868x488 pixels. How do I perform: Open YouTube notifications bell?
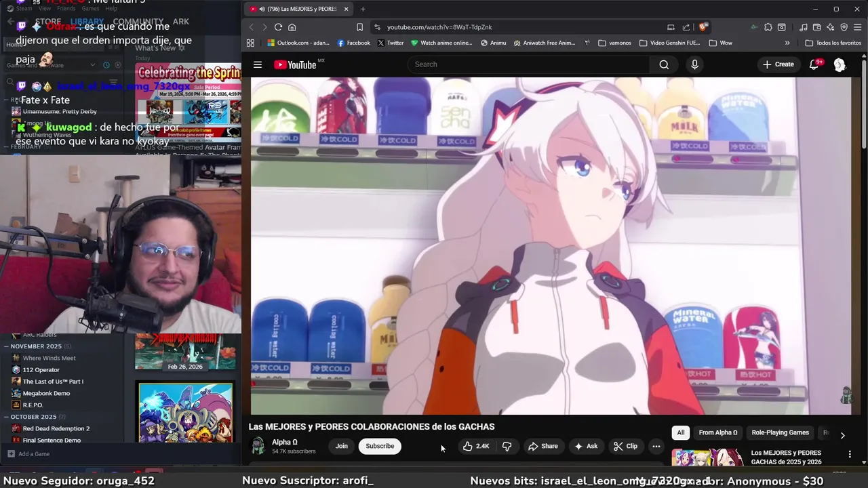pyautogui.click(x=814, y=64)
